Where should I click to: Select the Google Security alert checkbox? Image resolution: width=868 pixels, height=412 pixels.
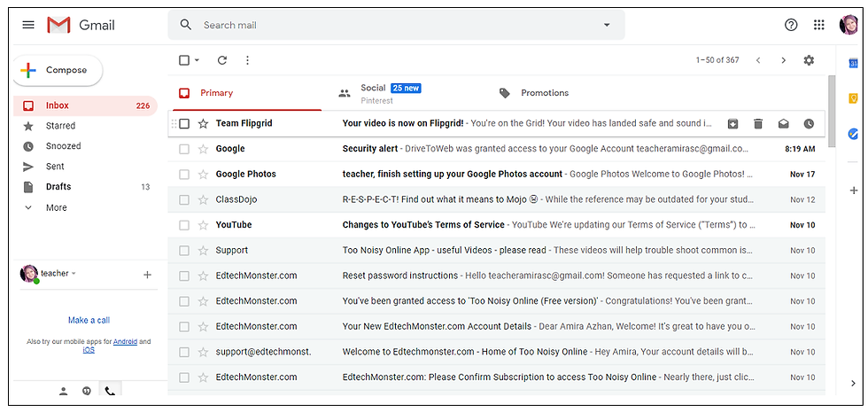[x=184, y=149]
